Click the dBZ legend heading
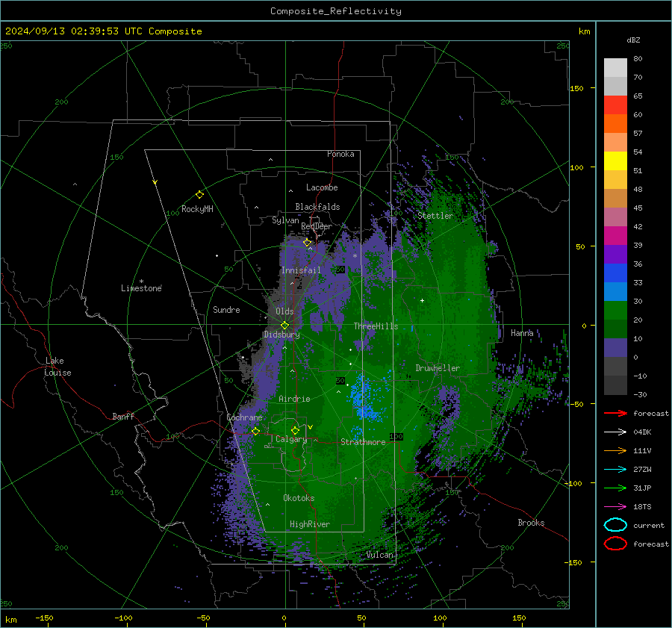Image resolution: width=672 pixels, height=628 pixels. (x=633, y=40)
